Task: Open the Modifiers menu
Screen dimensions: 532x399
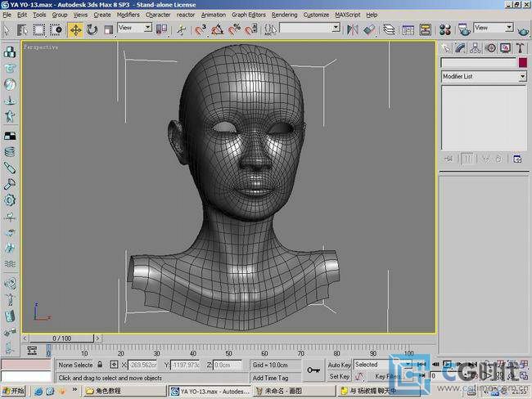Action: coord(128,15)
